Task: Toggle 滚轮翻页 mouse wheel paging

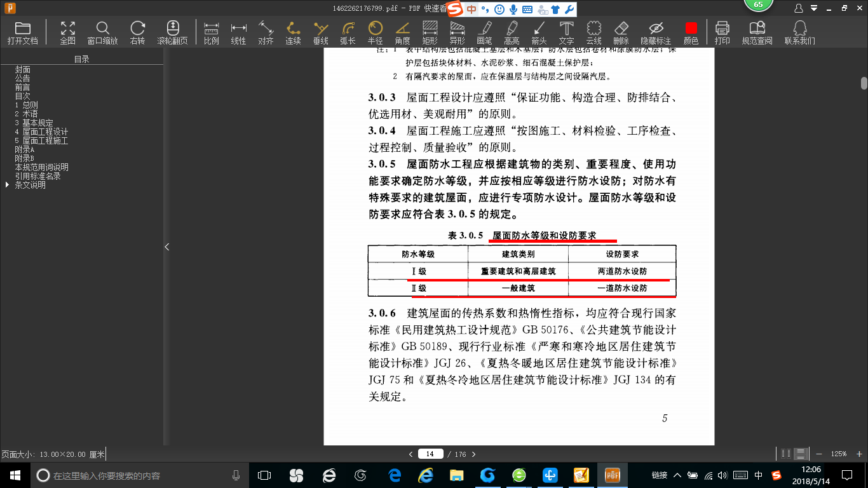Action: coord(173,32)
